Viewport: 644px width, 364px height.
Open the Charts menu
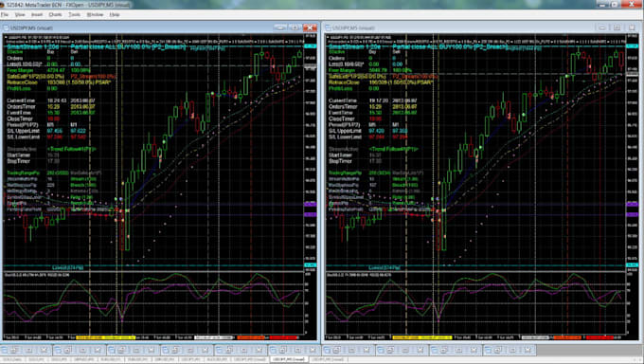[x=55, y=14]
